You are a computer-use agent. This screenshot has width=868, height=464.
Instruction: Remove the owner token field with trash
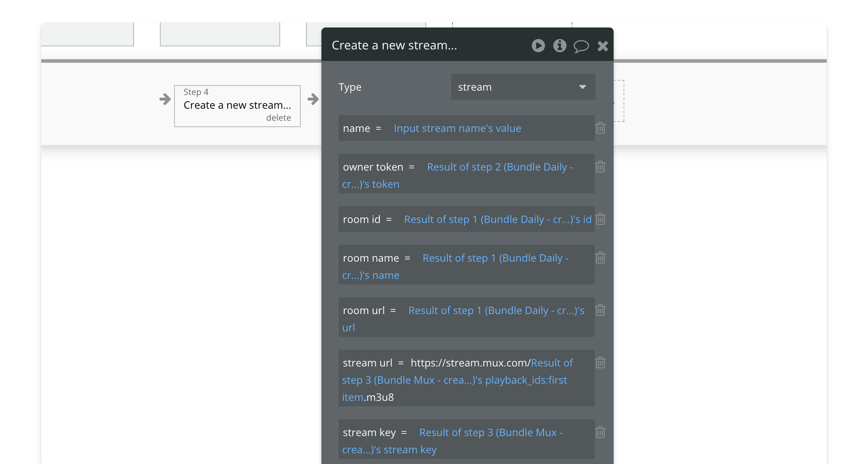[x=600, y=167]
